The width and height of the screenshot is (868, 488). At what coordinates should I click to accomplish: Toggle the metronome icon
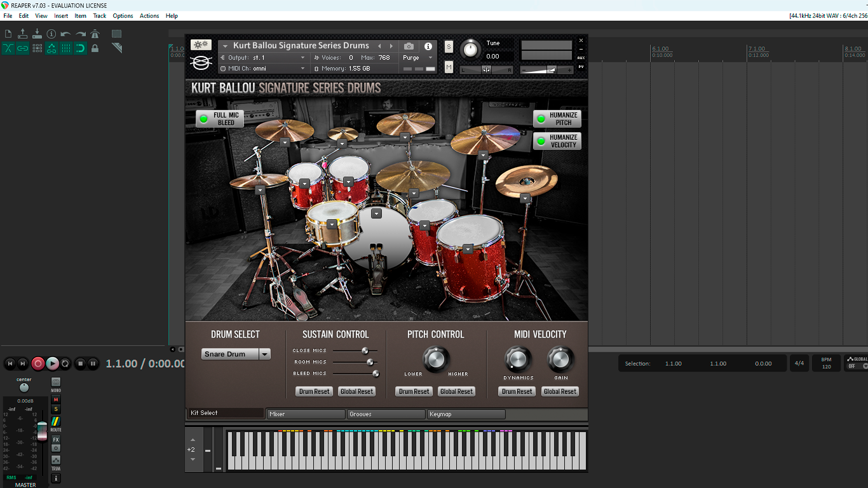95,34
